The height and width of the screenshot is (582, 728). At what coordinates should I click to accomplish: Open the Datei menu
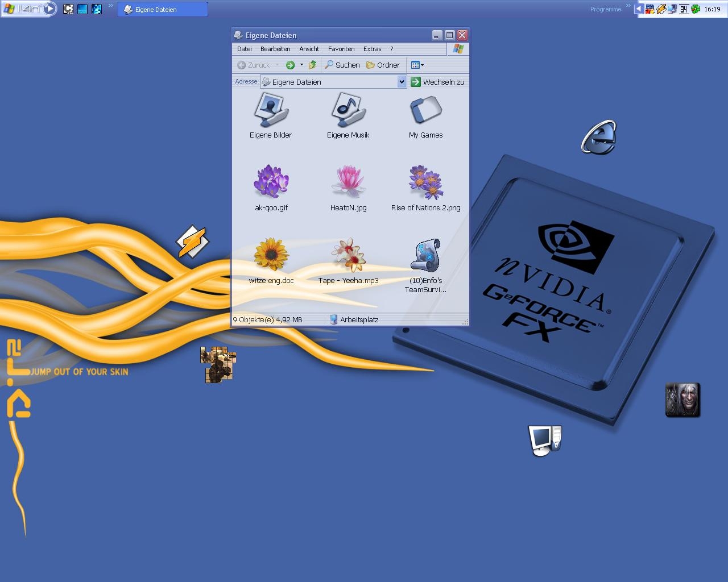245,49
